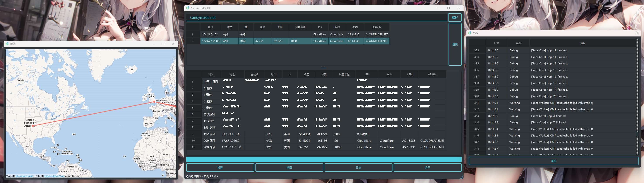The width and height of the screenshot is (644, 183).
Task: Click the cyan trace progress bar
Action: point(324,159)
